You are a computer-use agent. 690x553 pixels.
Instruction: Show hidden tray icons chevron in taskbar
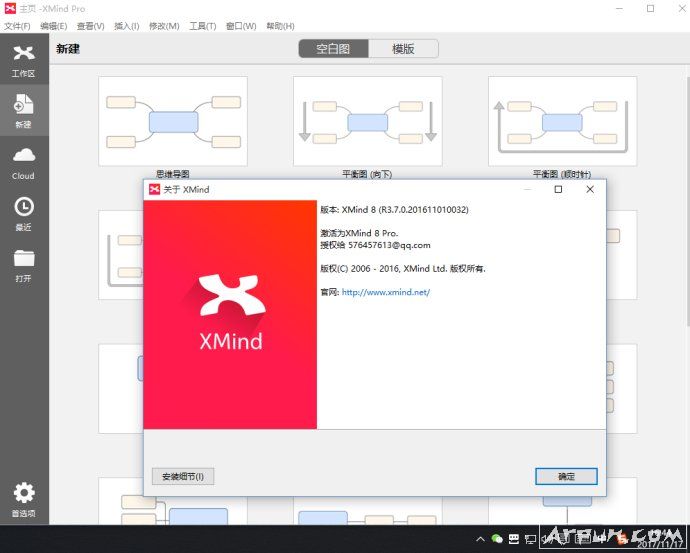pos(481,539)
